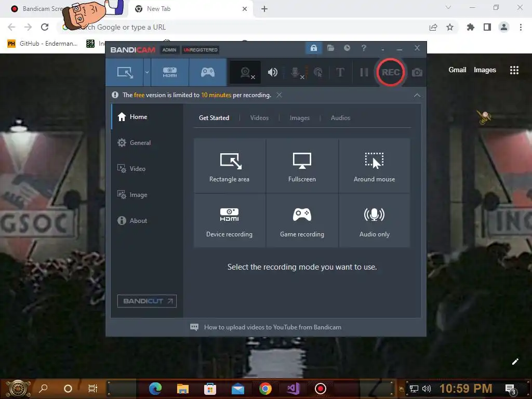
Task: Open GitHub - Enderman bookmark
Action: (x=43, y=44)
